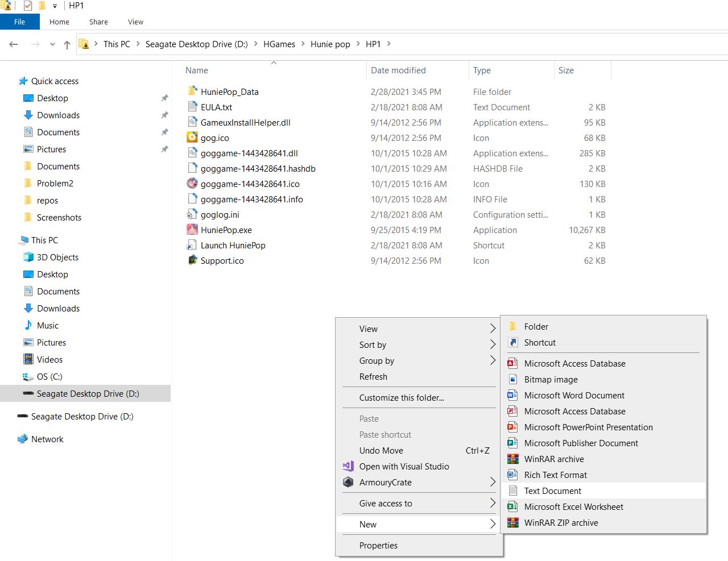Image resolution: width=728 pixels, height=561 pixels.
Task: Click the Properties checkmark icon in title bar
Action: coord(27,6)
